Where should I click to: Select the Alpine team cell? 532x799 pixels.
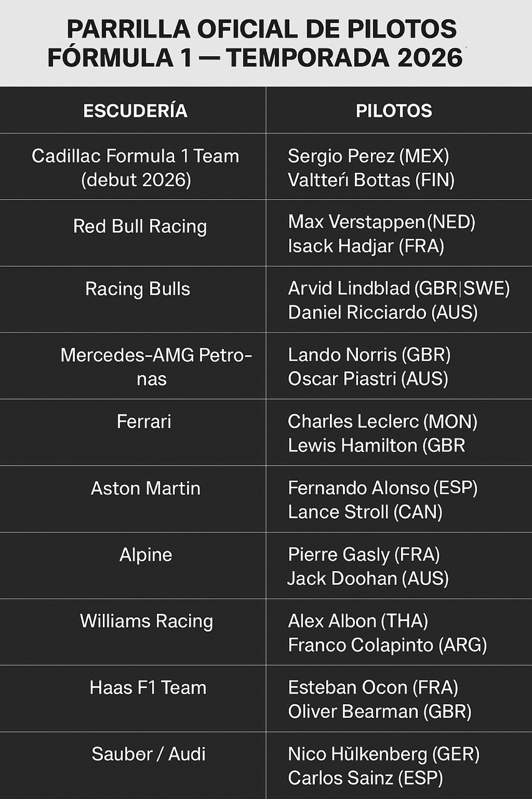[146, 554]
